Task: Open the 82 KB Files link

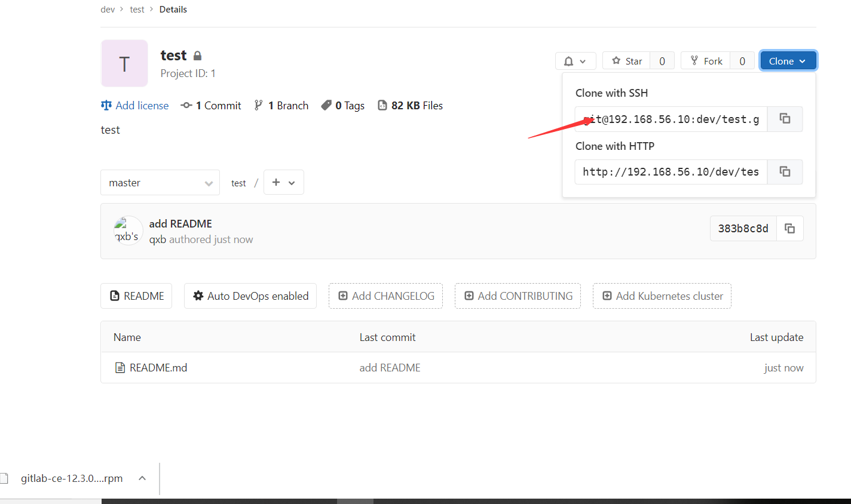Action: 410,106
